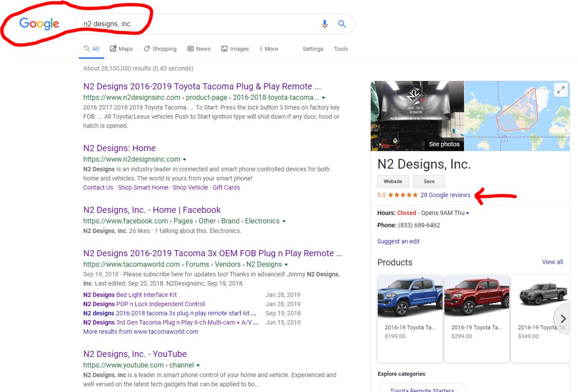
Task: Open search Settings
Action: 313,49
